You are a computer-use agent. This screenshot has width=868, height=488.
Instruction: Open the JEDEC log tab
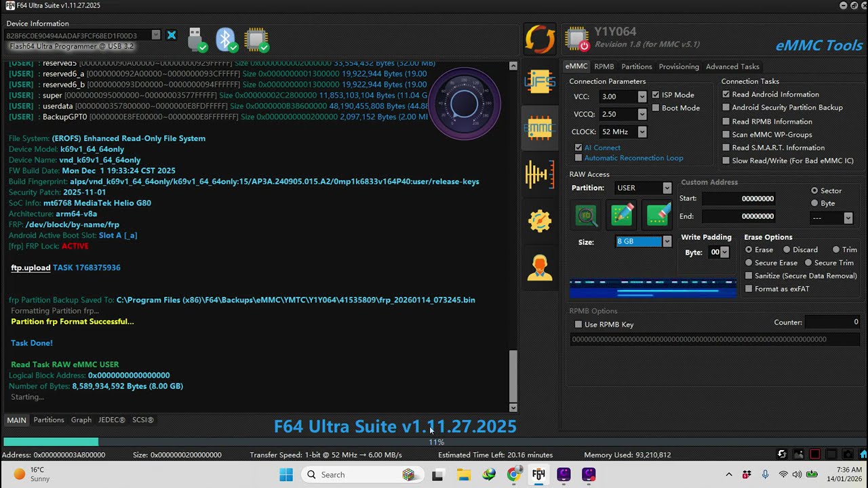tap(112, 420)
